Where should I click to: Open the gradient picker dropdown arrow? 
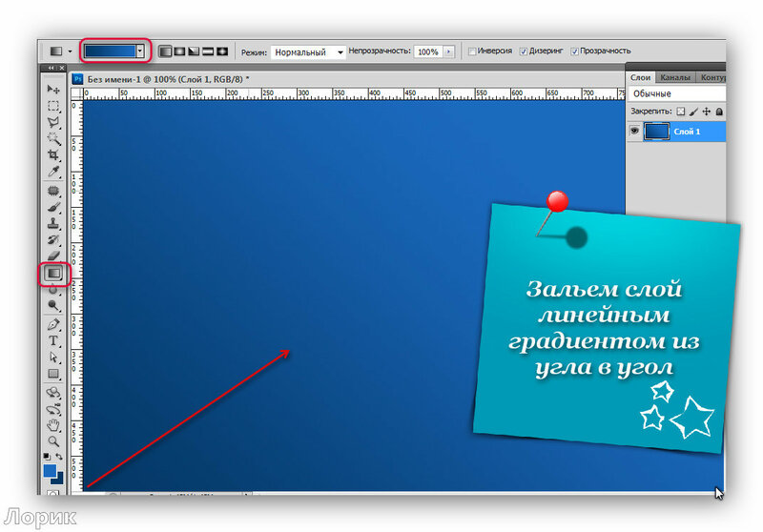140,51
